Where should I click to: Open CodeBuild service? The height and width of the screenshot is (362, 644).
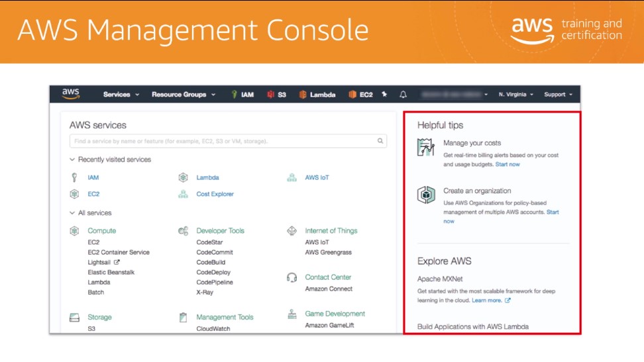(211, 262)
